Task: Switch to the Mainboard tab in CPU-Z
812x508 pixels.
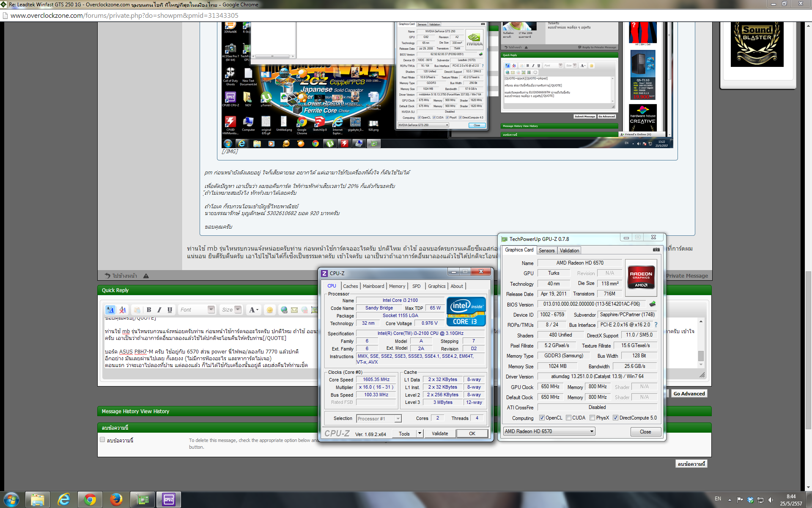Action: pyautogui.click(x=373, y=286)
